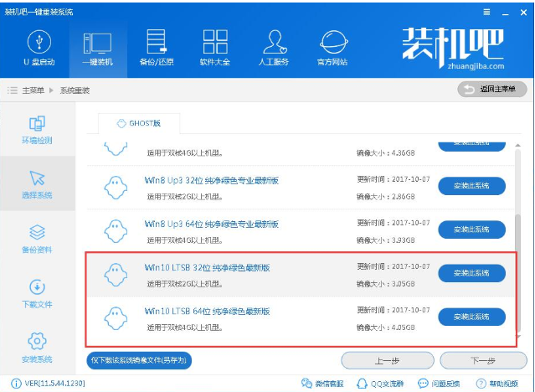Image resolution: width=535 pixels, height=392 pixels.
Task: Click Win8 Up3 64位 纯净绿色专业最新版 title
Action: point(212,224)
